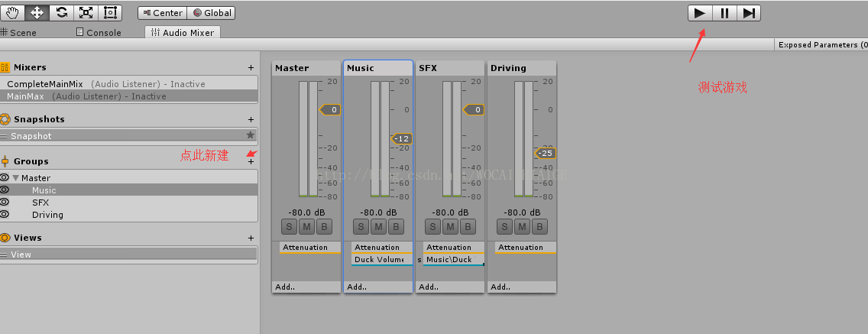Select the MainMax mixer
The image size is (868, 334).
129,96
